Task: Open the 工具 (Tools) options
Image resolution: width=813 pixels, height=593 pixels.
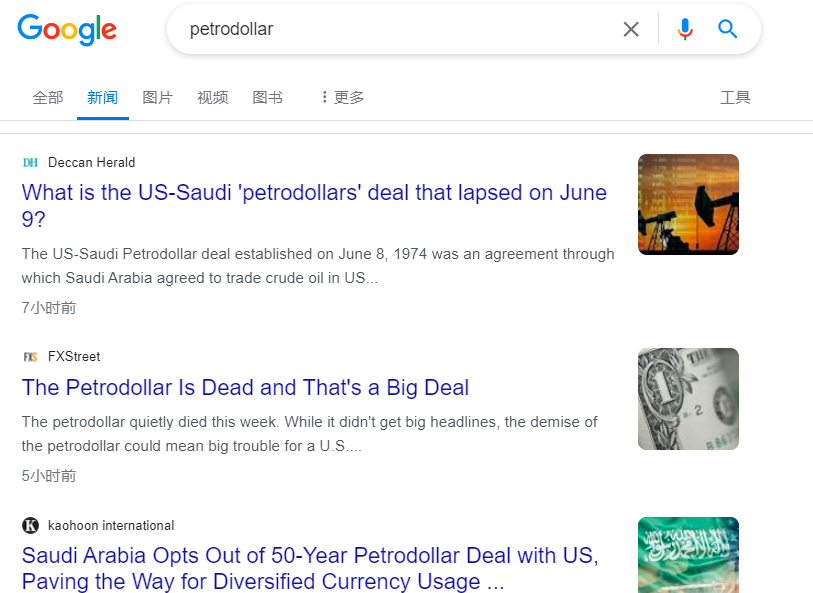Action: point(735,98)
